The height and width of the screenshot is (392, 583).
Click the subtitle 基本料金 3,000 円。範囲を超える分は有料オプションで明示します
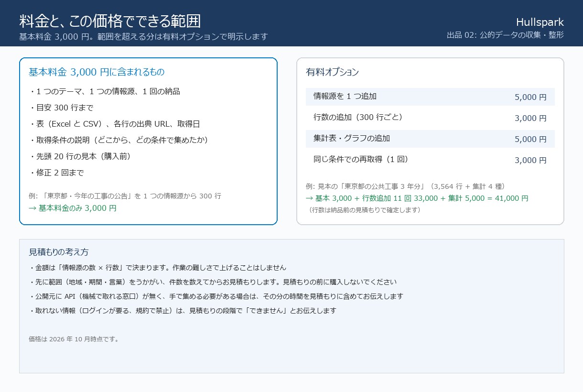143,37
